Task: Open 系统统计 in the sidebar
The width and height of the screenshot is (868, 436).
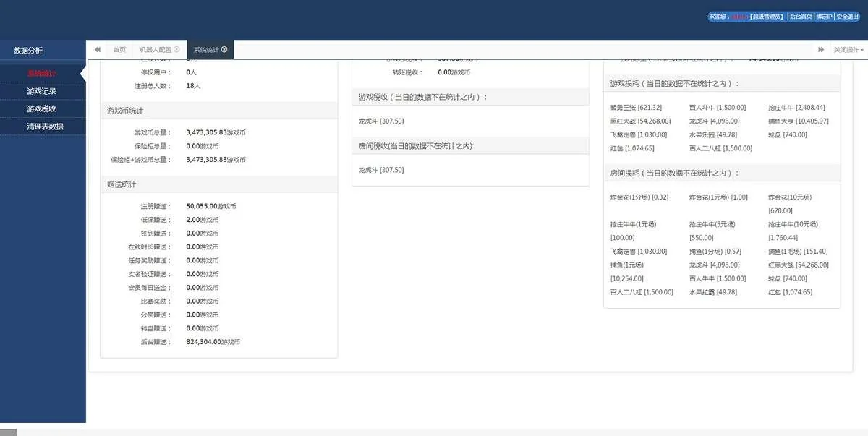Action: pos(41,74)
